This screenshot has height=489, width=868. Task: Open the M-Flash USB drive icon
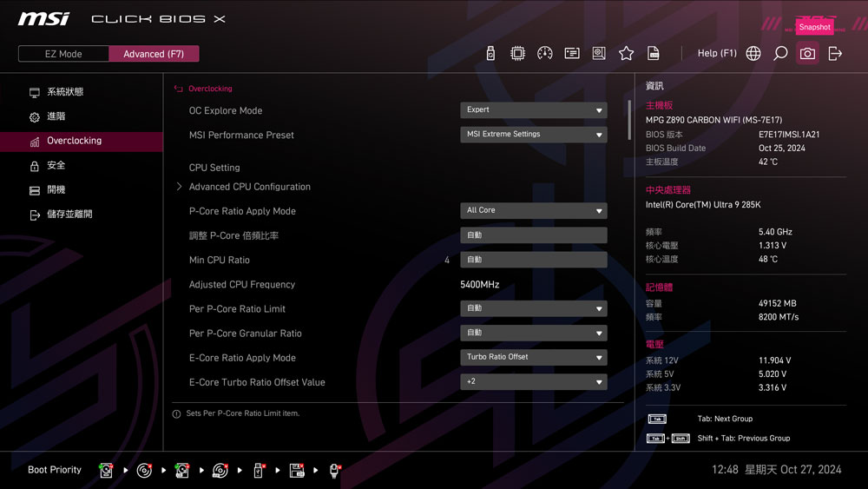(490, 54)
